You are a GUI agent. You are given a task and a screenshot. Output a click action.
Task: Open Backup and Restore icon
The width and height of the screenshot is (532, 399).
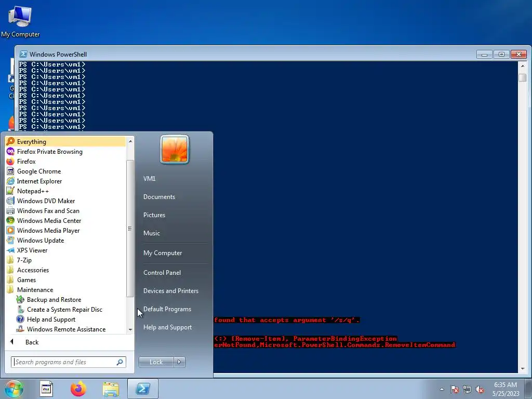click(20, 299)
